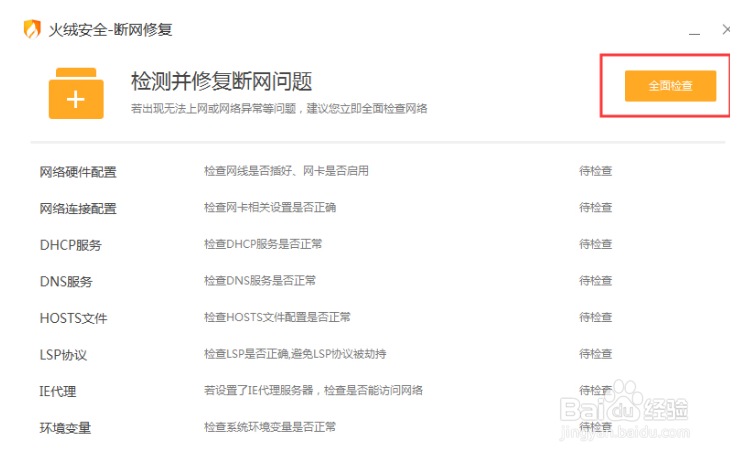
Task: Click 待检查 status for HOSTS文件
Action: tap(595, 317)
